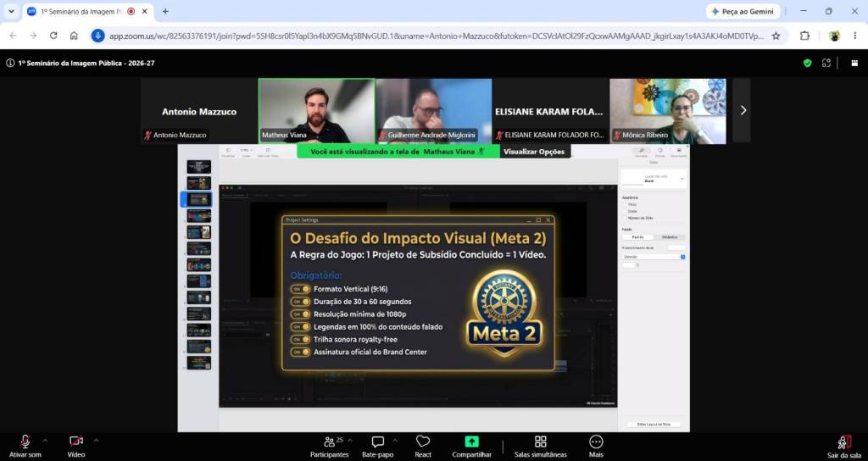Viewport: 868px width, 461px height.
Task: Open Salas simultâneas breakout rooms
Action: [540, 446]
